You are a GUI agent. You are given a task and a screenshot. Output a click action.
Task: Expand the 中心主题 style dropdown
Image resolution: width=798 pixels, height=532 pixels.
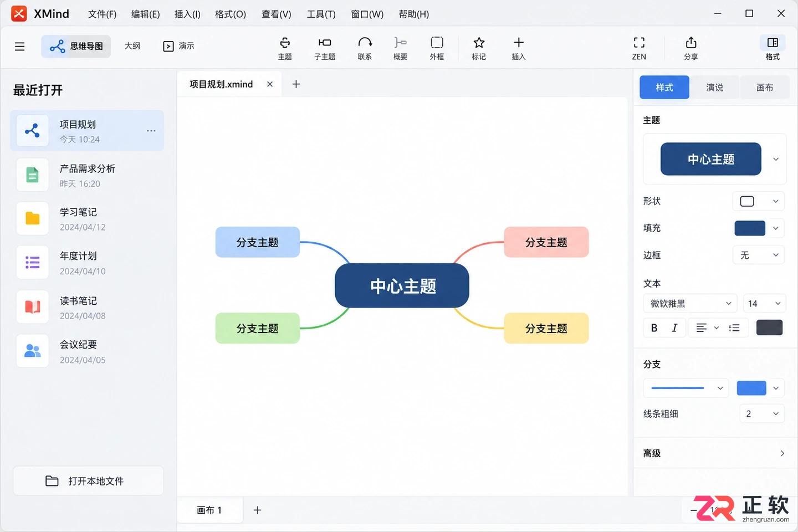(x=776, y=160)
